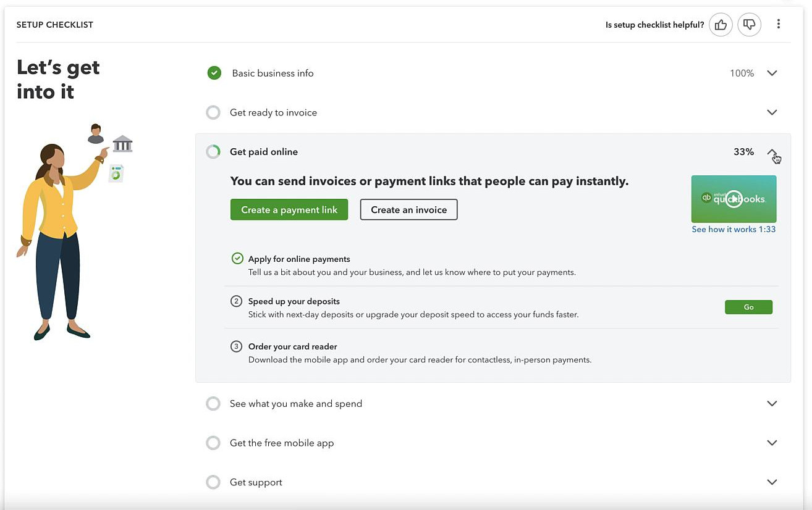
Task: Play the QuickBooks video thumbnail
Action: [734, 199]
